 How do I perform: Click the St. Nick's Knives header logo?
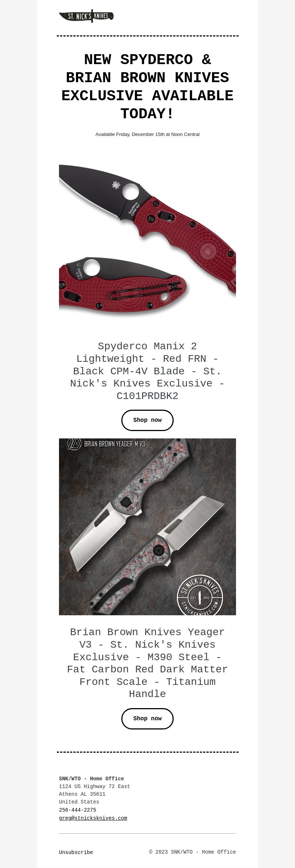pyautogui.click(x=86, y=16)
